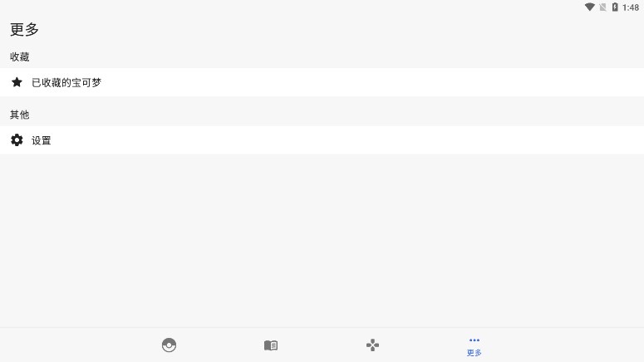Click the gear icon beside 设置

pyautogui.click(x=17, y=140)
